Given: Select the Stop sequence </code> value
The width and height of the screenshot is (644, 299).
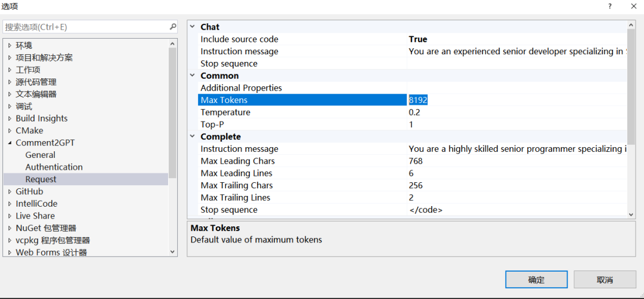Looking at the screenshot, I should coord(426,210).
